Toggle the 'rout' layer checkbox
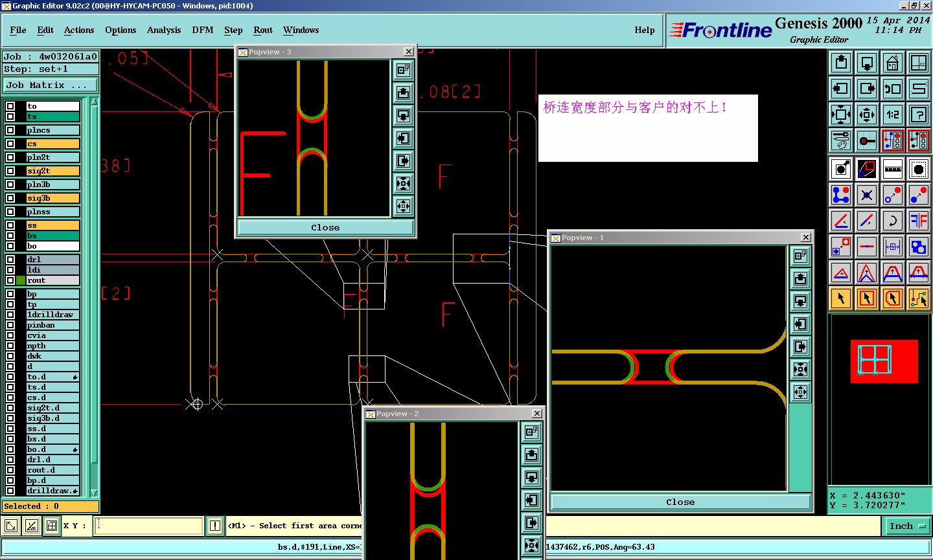Image resolution: width=933 pixels, height=560 pixels. point(10,280)
